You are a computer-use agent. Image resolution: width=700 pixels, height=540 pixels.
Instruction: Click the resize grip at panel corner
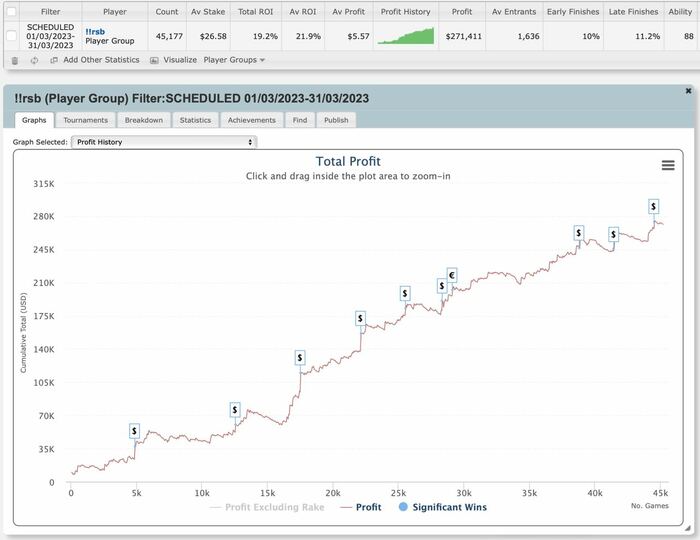(x=688, y=528)
